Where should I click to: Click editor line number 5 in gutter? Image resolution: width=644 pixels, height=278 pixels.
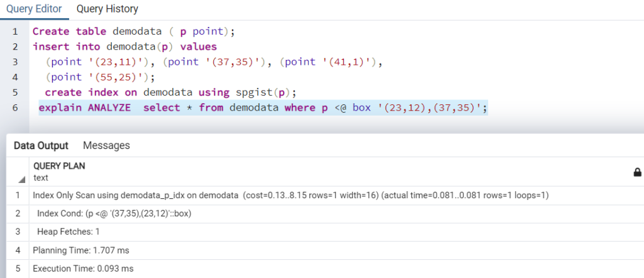15,92
